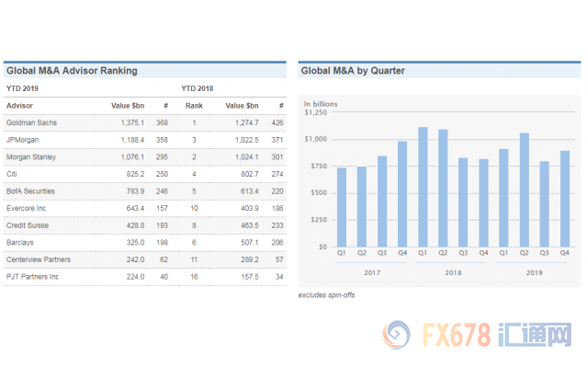
Task: Click Goldman Sachs 2018 deal count 426
Action: 277,122
